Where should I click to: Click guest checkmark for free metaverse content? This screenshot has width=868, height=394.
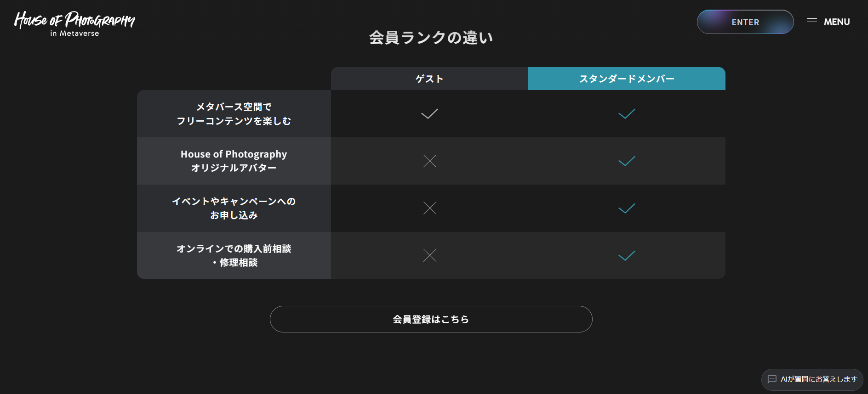[x=429, y=113]
